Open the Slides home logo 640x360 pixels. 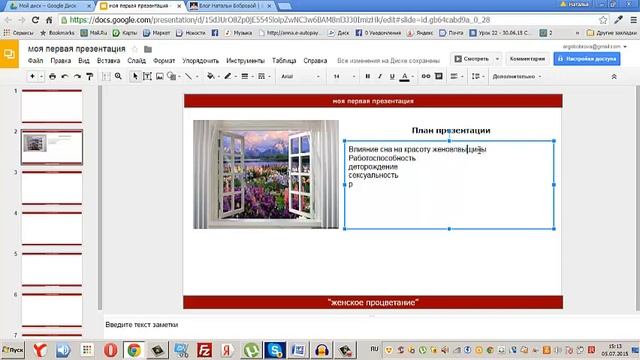click(9, 54)
